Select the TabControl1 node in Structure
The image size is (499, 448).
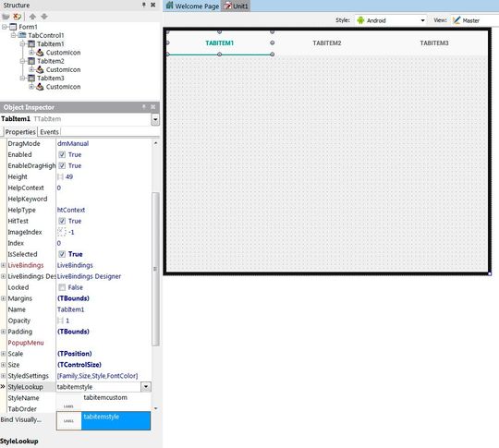pyautogui.click(x=46, y=35)
